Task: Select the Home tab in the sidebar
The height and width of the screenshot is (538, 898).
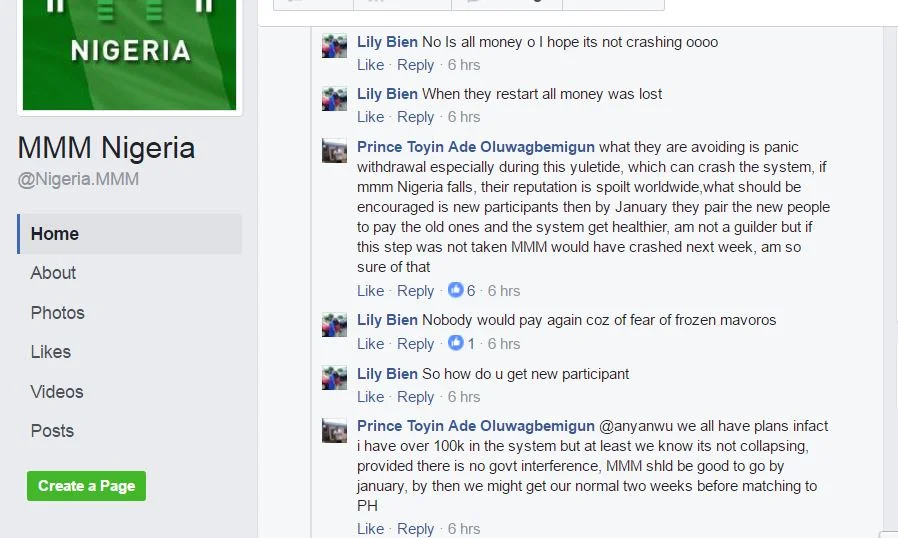Action: point(129,234)
